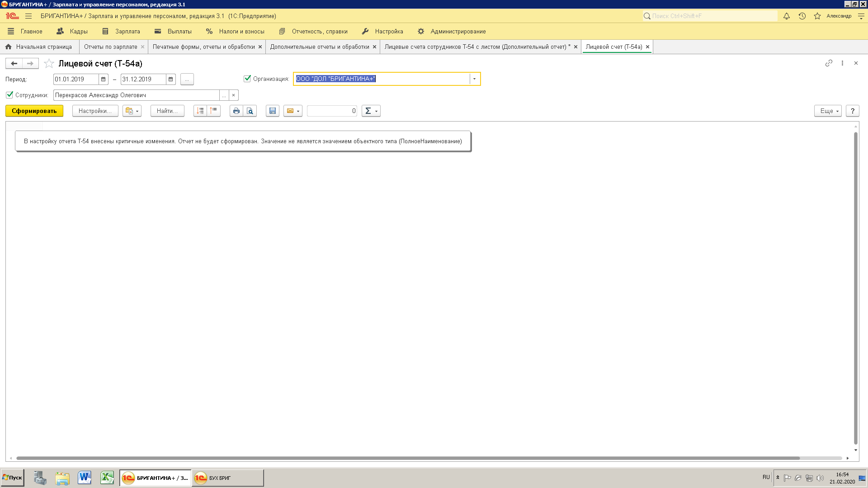Open report variants dropdown icon
The width and height of the screenshot is (868, 488).
coord(132,111)
